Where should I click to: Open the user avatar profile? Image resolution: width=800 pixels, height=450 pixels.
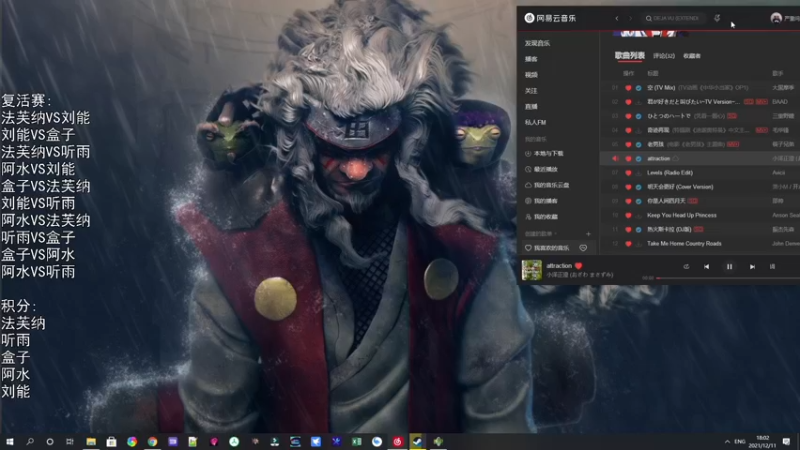point(776,18)
